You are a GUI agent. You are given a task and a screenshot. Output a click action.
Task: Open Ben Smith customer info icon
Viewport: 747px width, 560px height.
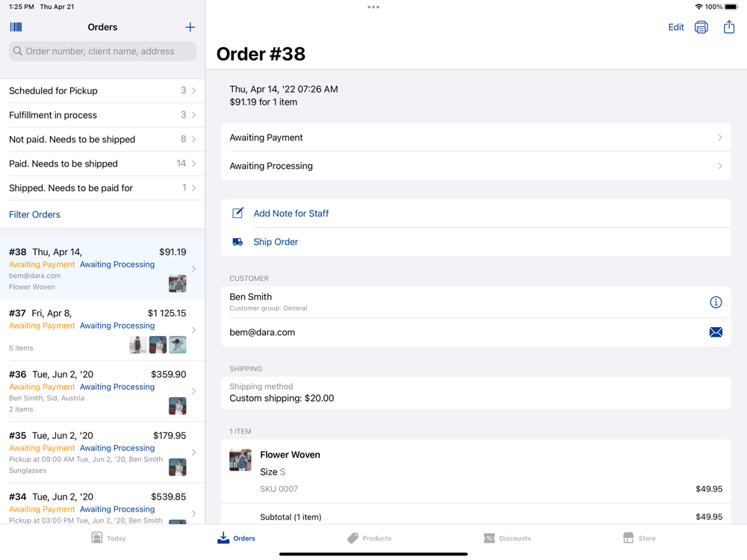[x=716, y=302]
